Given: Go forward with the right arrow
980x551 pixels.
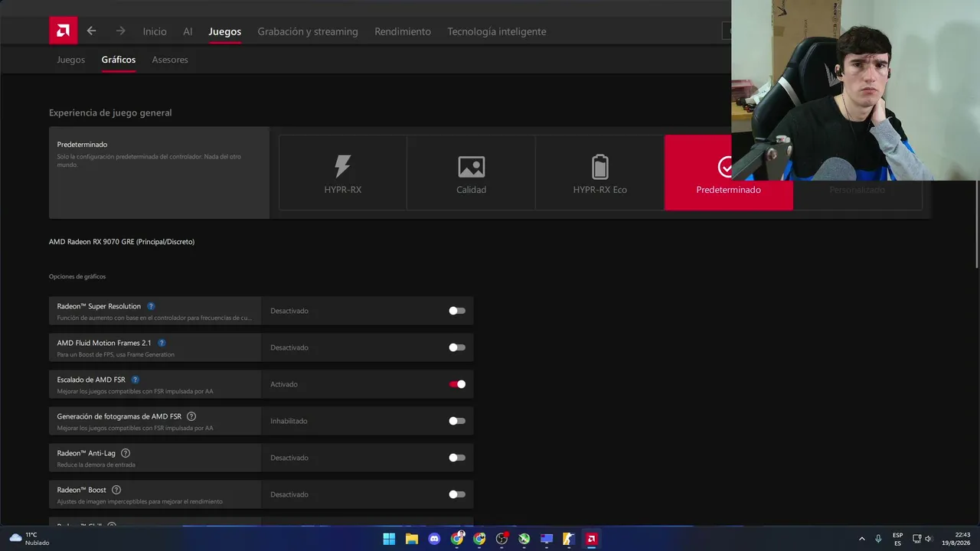Looking at the screenshot, I should coord(120,31).
